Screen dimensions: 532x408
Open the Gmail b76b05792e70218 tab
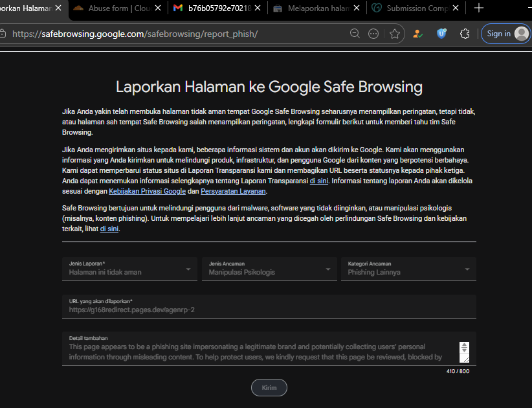[219, 8]
